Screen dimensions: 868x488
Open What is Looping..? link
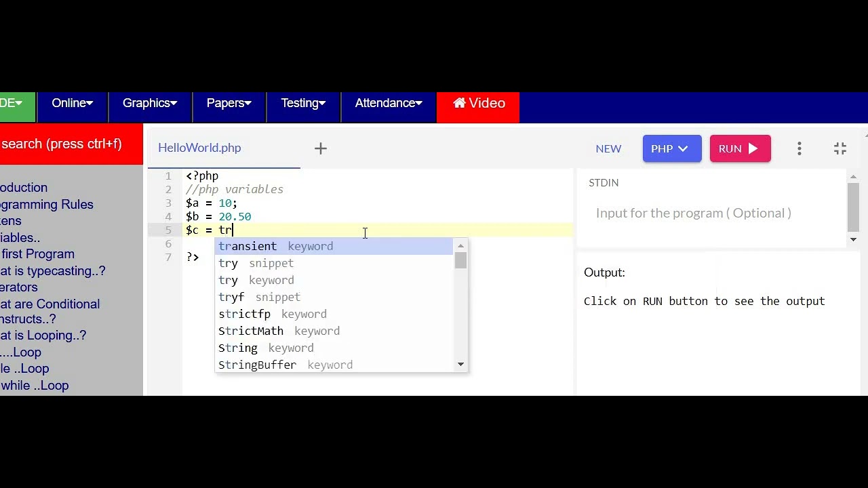click(43, 335)
